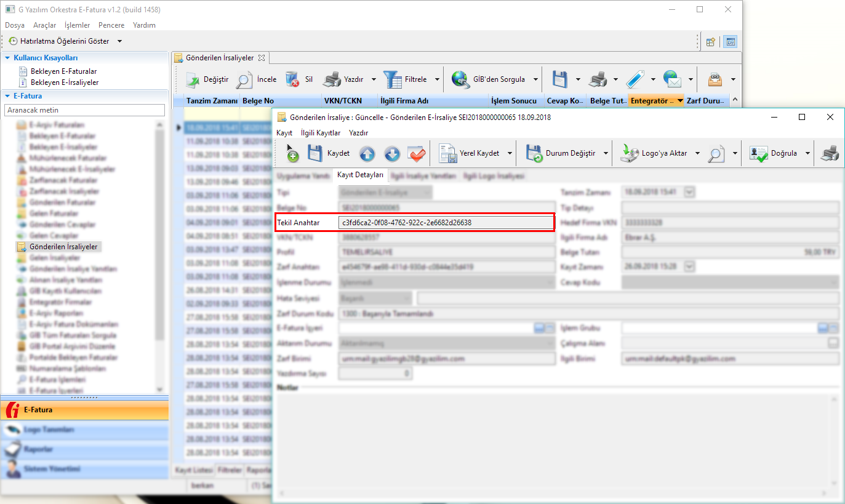Click the printer icon at dialog toolbar end
This screenshot has width=845, height=504.
[x=830, y=154]
